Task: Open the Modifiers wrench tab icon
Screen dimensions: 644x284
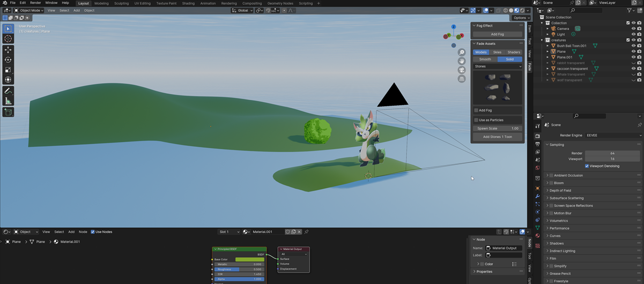Action: (538, 196)
